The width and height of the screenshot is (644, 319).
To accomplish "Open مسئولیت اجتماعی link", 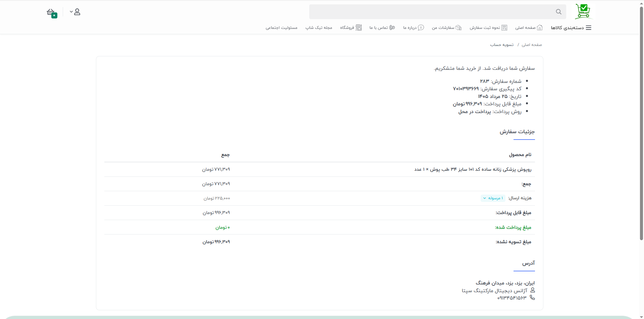I will (x=281, y=28).
